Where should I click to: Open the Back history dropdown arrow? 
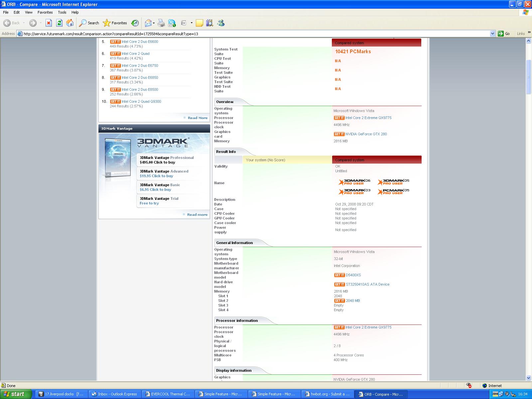(x=24, y=23)
